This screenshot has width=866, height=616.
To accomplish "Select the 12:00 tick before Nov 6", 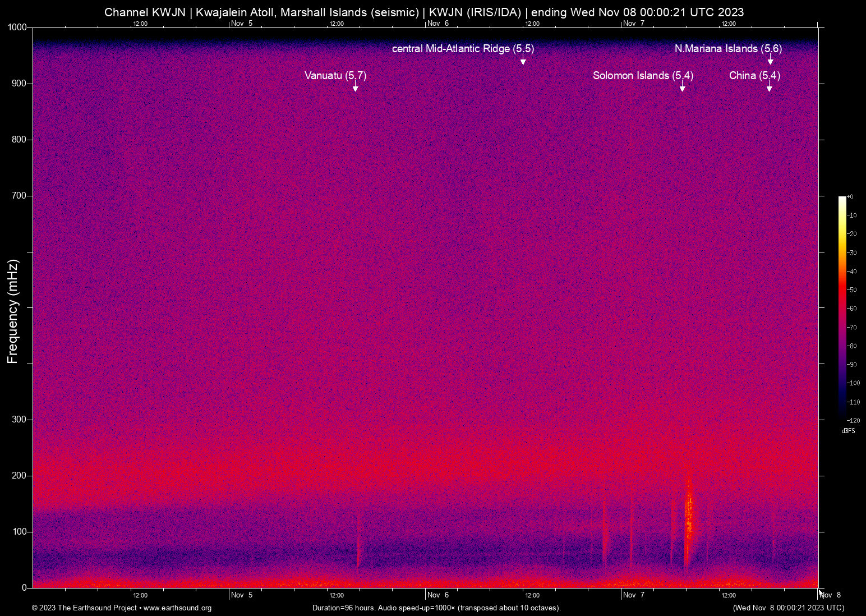I will (x=337, y=595).
